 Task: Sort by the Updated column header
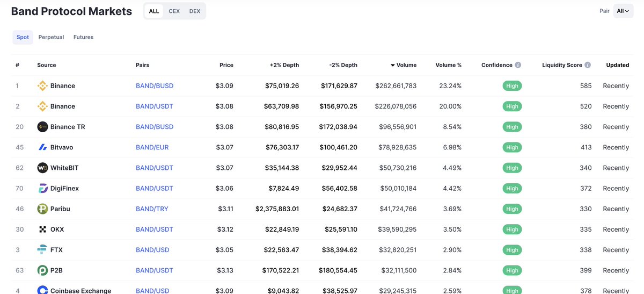[618, 65]
